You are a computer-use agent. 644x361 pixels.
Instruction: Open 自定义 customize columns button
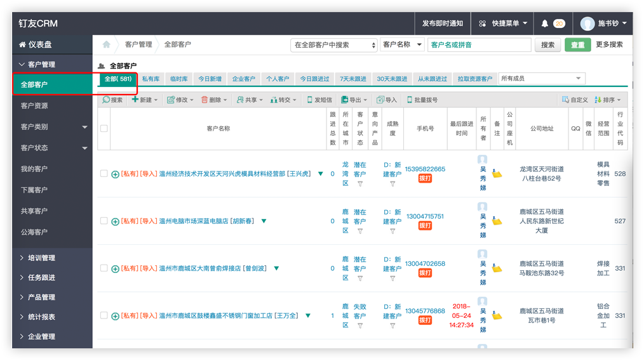(575, 100)
